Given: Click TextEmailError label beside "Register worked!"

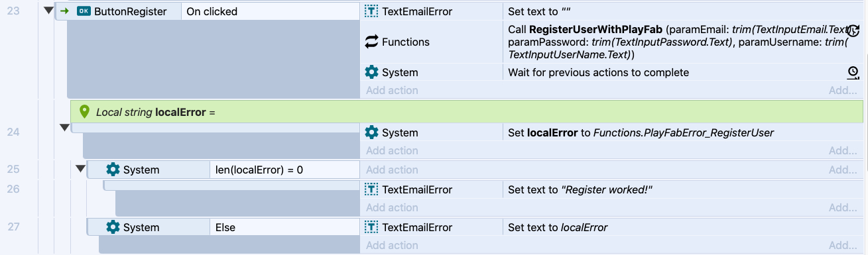Looking at the screenshot, I should [418, 189].
